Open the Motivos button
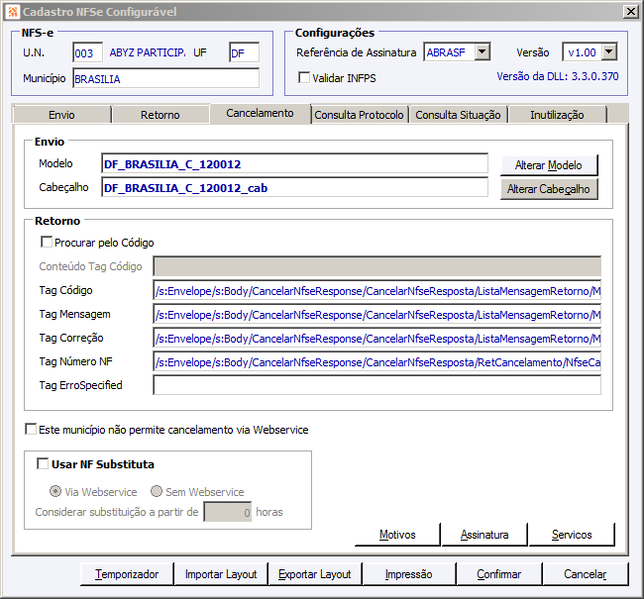Viewport: 644px width, 599px height. 398,534
